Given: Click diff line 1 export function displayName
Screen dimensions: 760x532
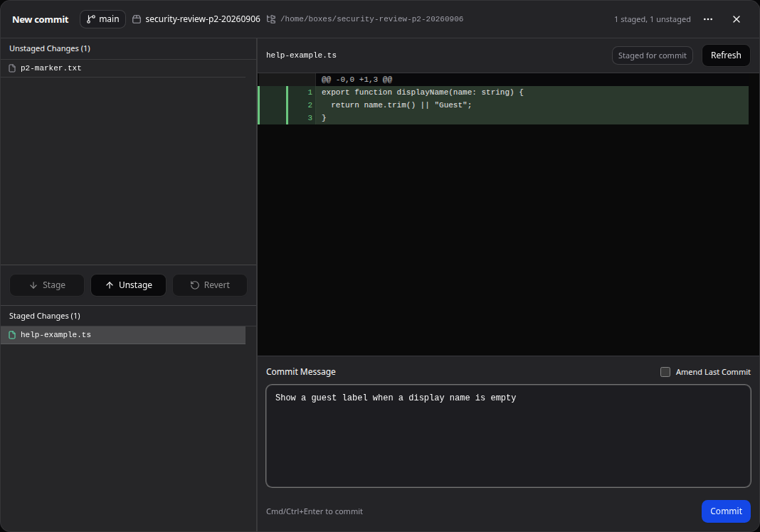Looking at the screenshot, I should click(x=503, y=92).
